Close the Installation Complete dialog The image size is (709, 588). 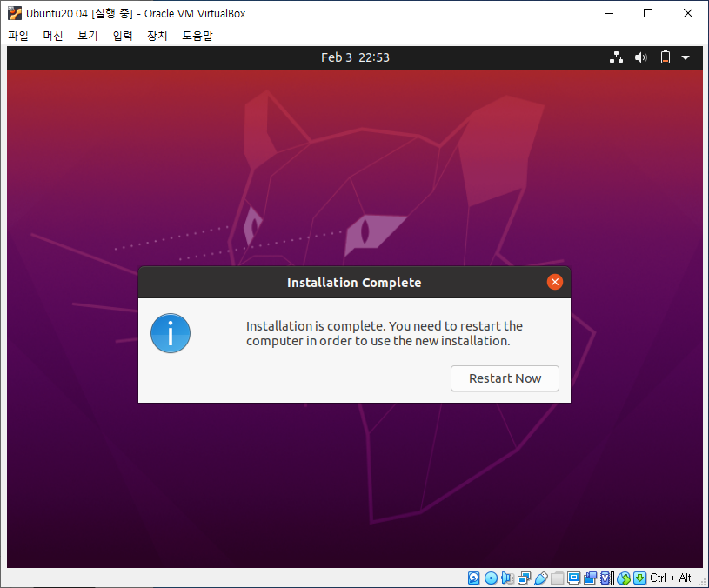click(x=555, y=282)
